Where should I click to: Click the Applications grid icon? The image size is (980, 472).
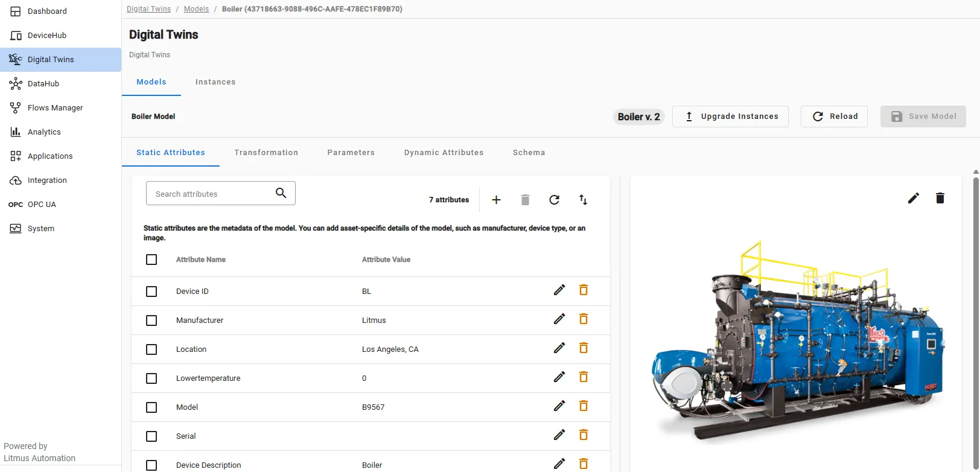tap(16, 156)
